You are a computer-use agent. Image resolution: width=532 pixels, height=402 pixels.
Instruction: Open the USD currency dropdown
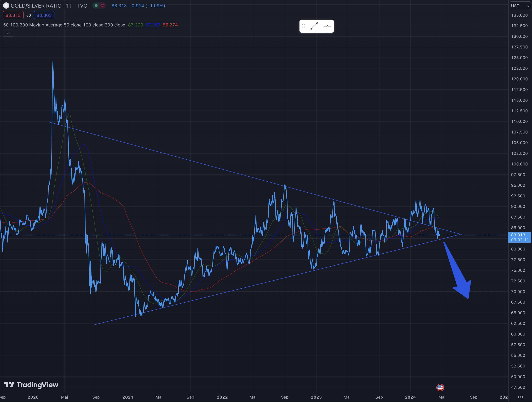pos(520,6)
